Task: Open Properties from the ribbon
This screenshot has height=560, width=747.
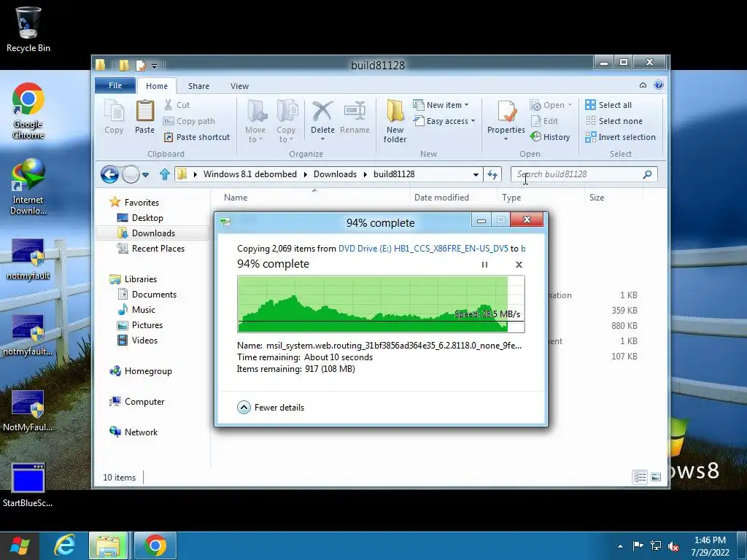Action: click(506, 117)
